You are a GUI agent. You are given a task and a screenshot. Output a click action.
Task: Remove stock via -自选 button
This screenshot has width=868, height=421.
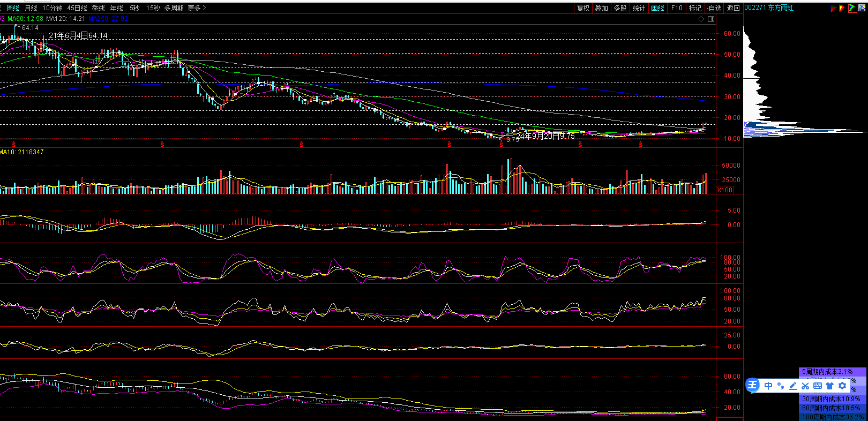point(714,8)
